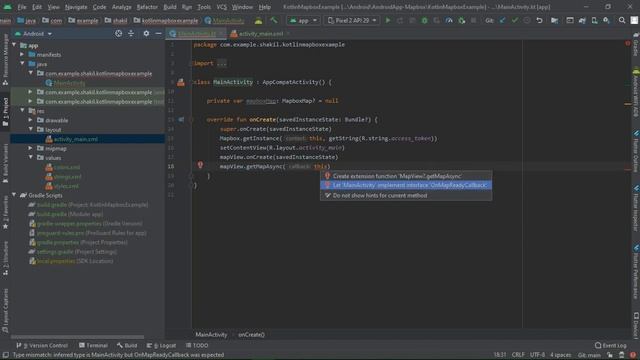Open the Event Log
This screenshot has height=360, width=640.
(611, 345)
